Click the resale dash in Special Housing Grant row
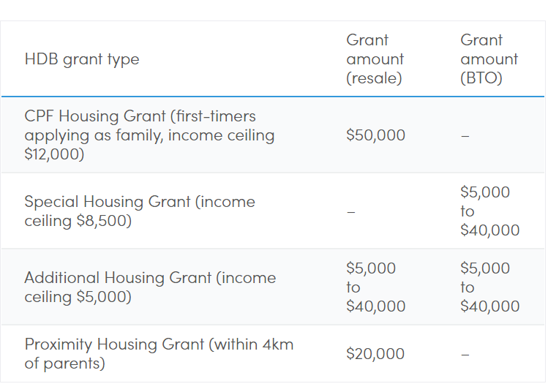 [x=350, y=211]
